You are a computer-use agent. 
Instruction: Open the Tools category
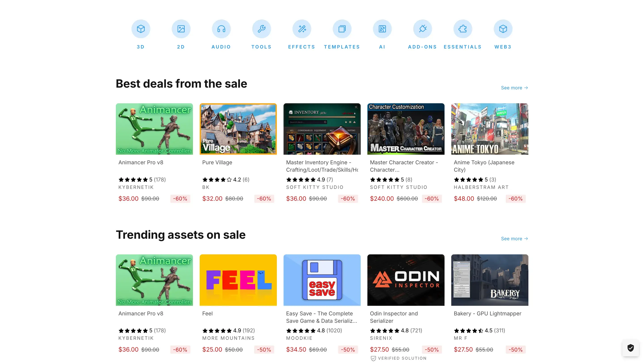coord(261,34)
